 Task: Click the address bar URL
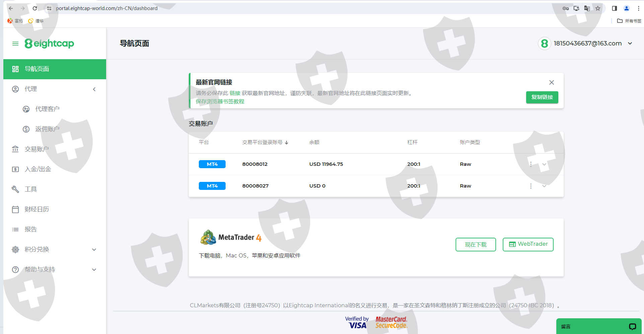(x=106, y=8)
